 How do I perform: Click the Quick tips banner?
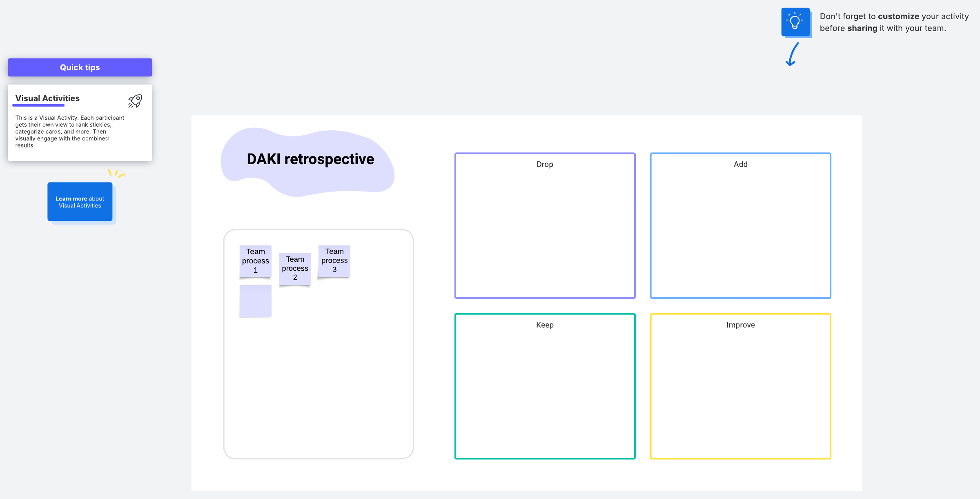pos(80,67)
